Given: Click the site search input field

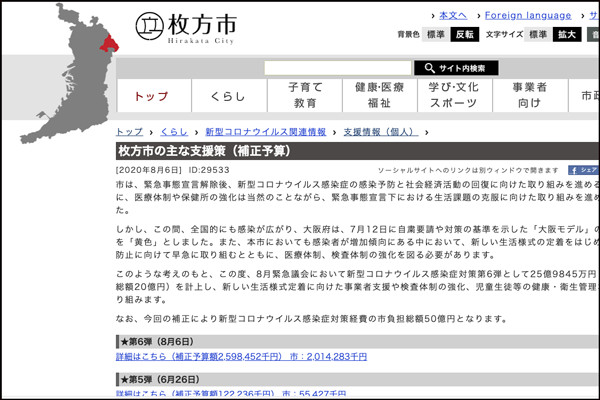Looking at the screenshot, I should [x=337, y=68].
